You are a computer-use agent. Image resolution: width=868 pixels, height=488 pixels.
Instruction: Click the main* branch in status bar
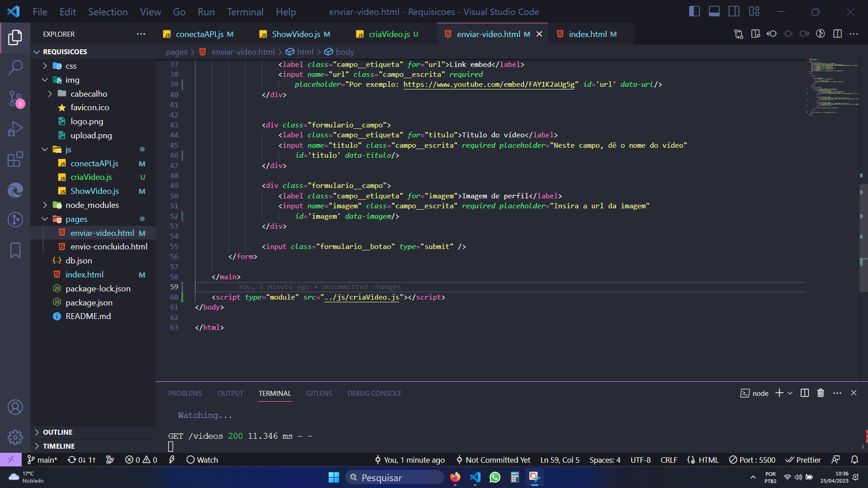[x=42, y=460]
